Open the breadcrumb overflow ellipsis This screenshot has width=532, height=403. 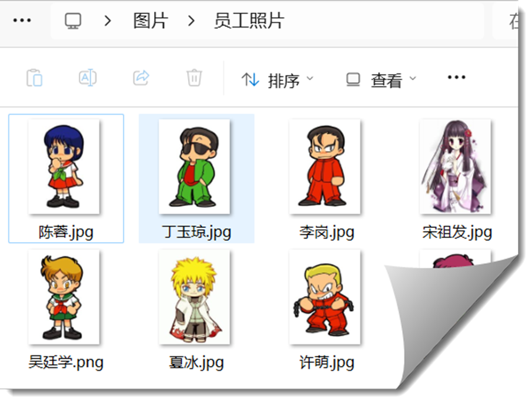point(22,21)
